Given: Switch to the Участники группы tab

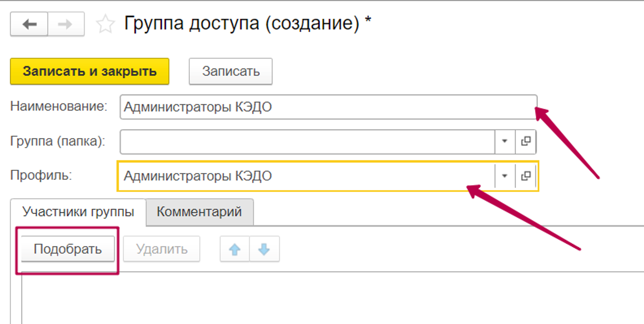Looking at the screenshot, I should [78, 212].
